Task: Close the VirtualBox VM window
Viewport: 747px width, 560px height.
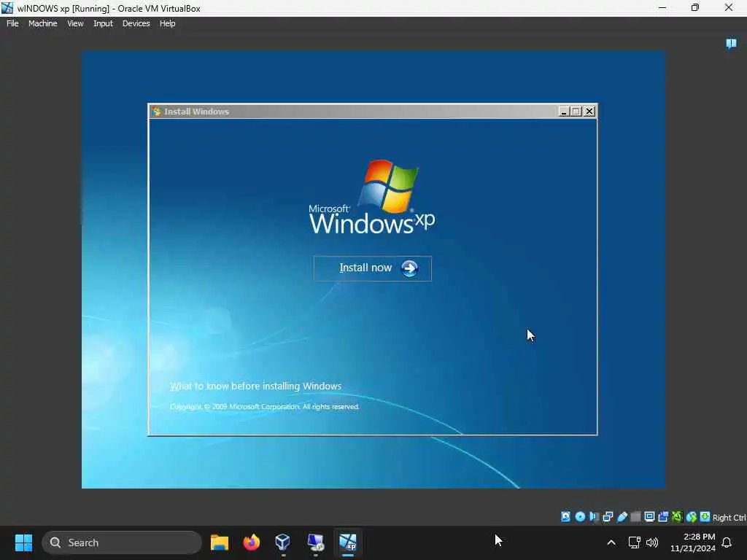Action: click(x=729, y=7)
